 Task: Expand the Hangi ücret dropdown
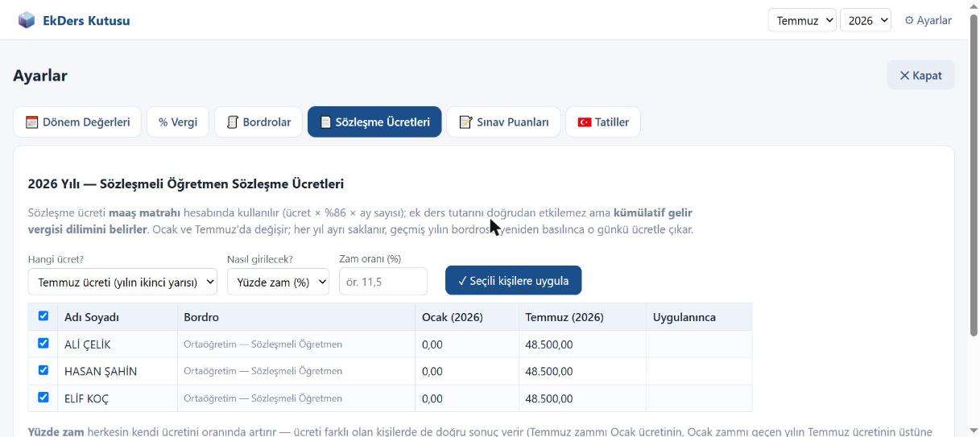pyautogui.click(x=123, y=282)
